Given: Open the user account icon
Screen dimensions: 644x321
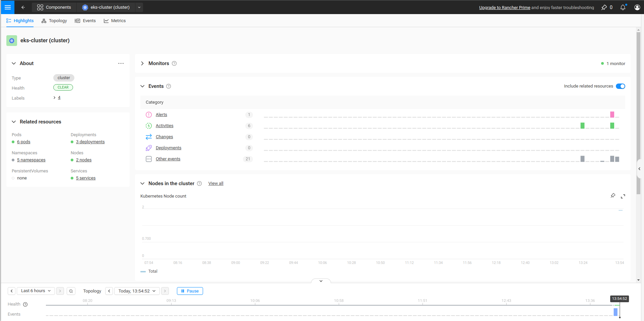Looking at the screenshot, I should [x=637, y=7].
